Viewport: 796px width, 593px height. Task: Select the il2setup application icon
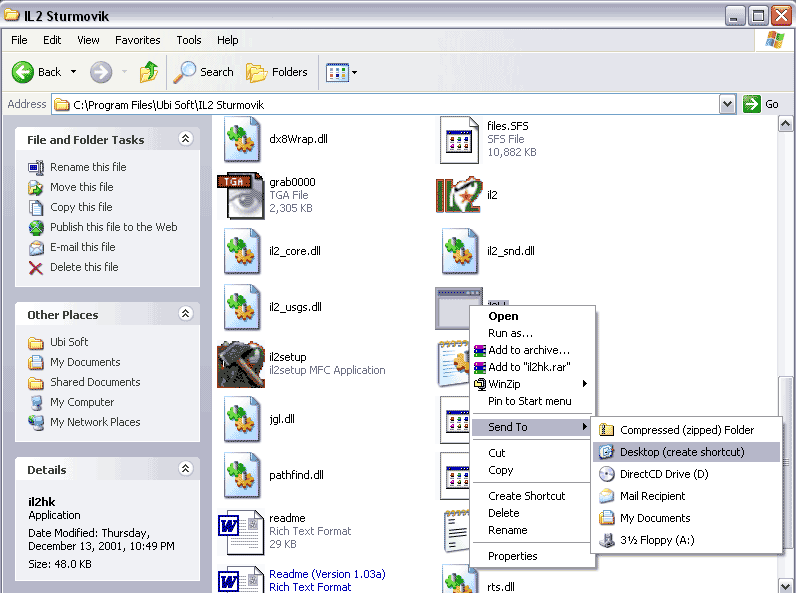point(241,364)
